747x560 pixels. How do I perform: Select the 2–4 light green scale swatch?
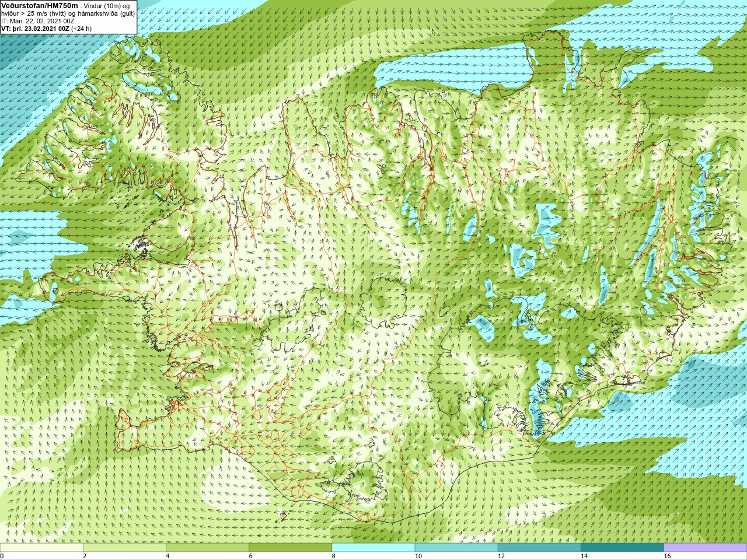[124, 548]
